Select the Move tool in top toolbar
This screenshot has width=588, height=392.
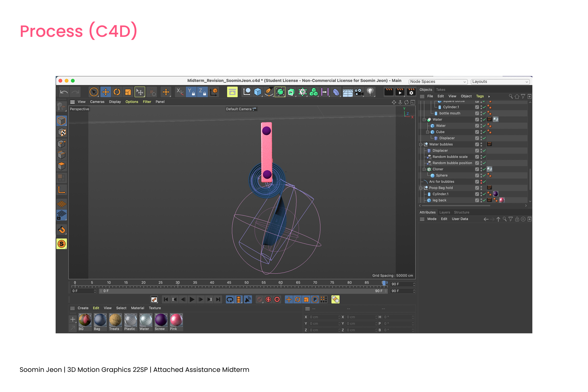pos(106,92)
